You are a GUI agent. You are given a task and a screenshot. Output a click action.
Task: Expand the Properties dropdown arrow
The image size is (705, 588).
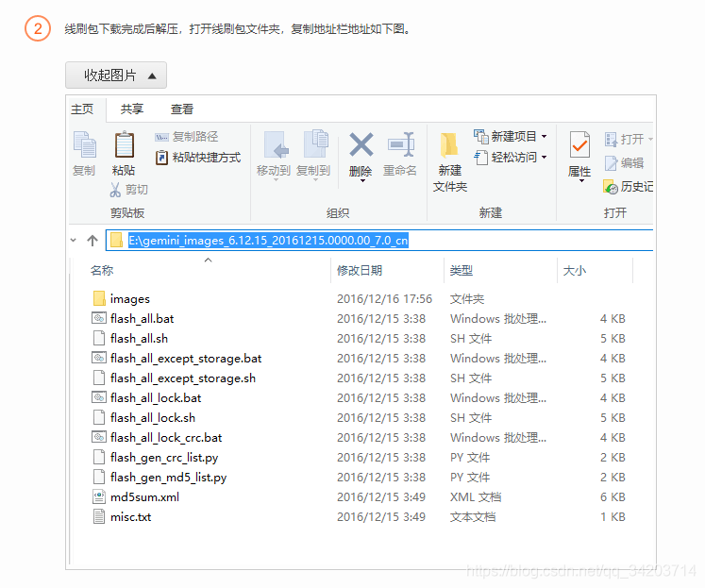[x=581, y=180]
